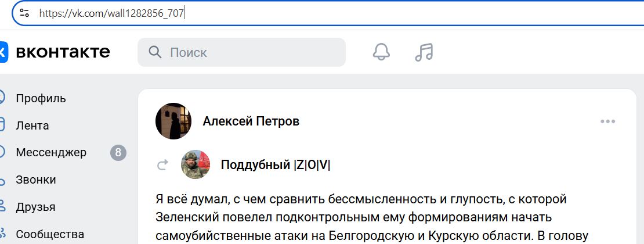
Task: Open the Поддубный |Z|O|V| source link
Action: [x=276, y=165]
